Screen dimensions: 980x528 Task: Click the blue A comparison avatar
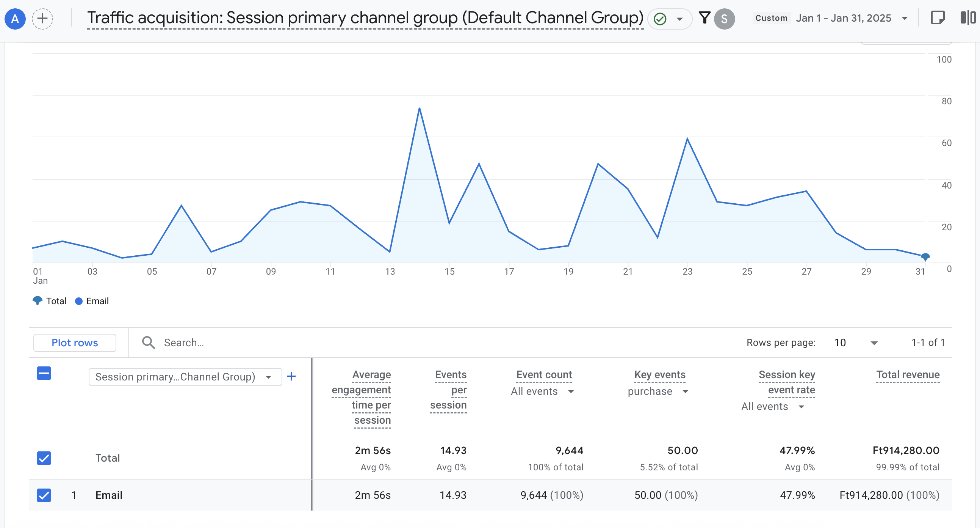[x=15, y=19]
